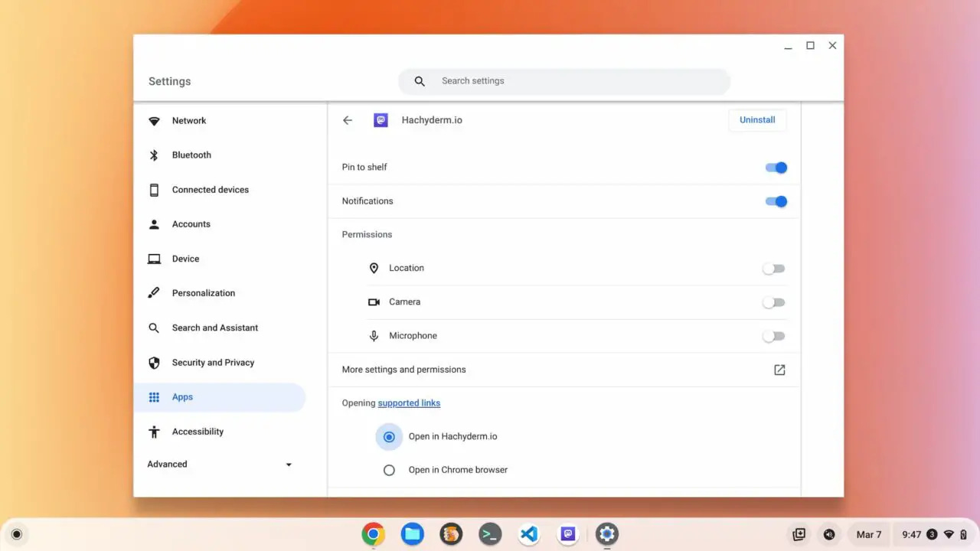980x551 pixels.
Task: Click the Apps label in sidebar
Action: [x=182, y=397]
